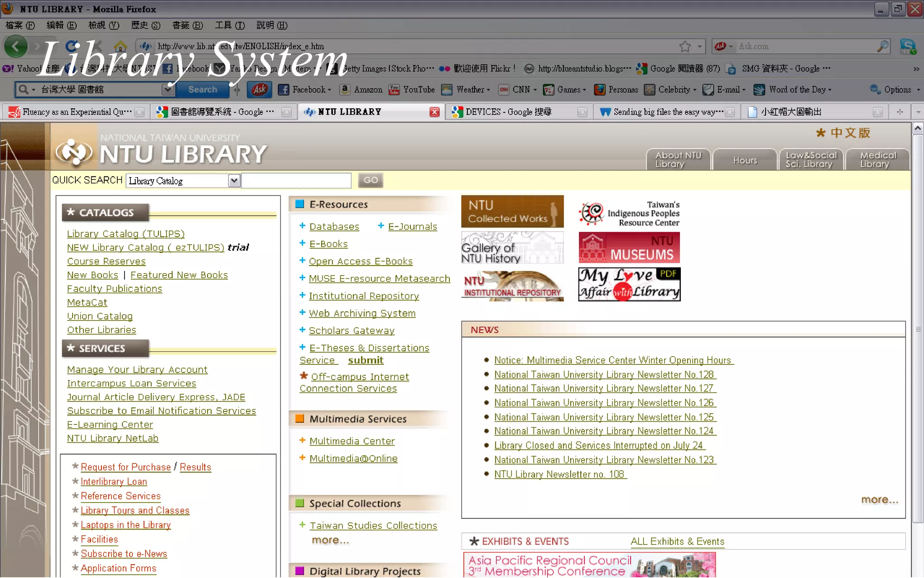Viewport: 924px width, 578px height.
Task: Open Interlibrary Loan link
Action: [x=114, y=482]
